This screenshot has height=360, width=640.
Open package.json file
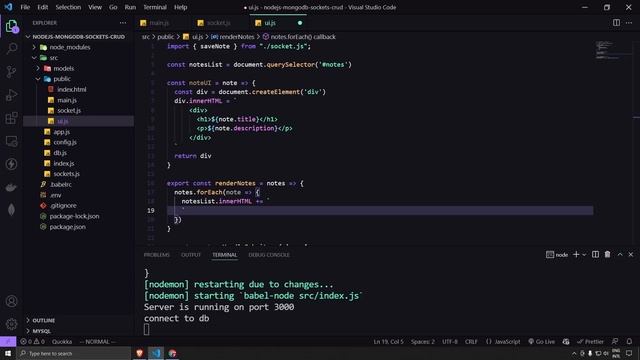(67, 227)
